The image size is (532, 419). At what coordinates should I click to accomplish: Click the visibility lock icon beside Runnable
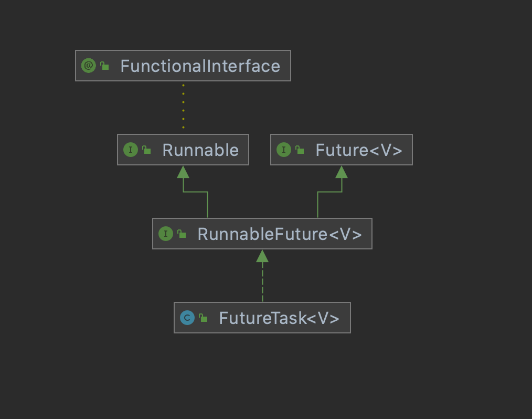(x=146, y=150)
